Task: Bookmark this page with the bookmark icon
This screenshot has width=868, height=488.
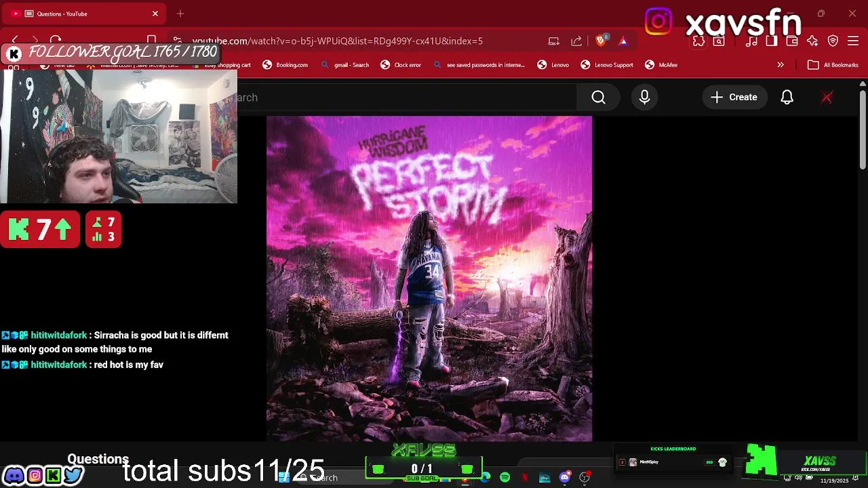Action: pyautogui.click(x=152, y=41)
